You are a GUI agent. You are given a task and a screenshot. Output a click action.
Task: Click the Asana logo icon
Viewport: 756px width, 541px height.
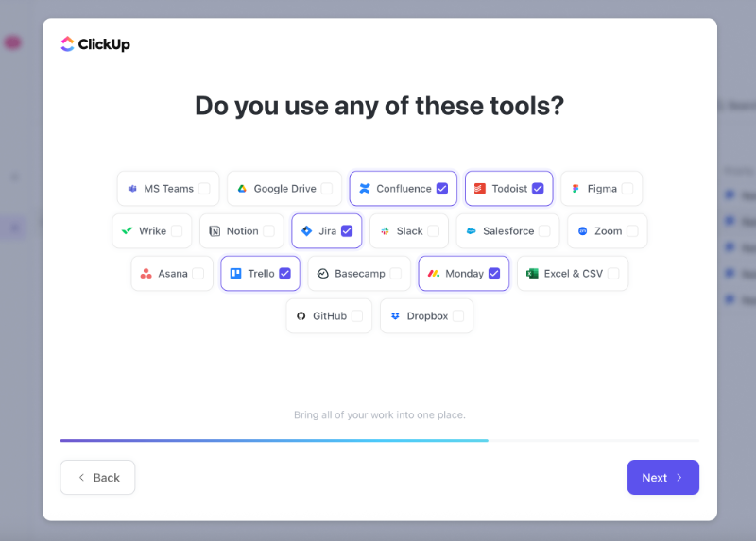[x=146, y=274]
